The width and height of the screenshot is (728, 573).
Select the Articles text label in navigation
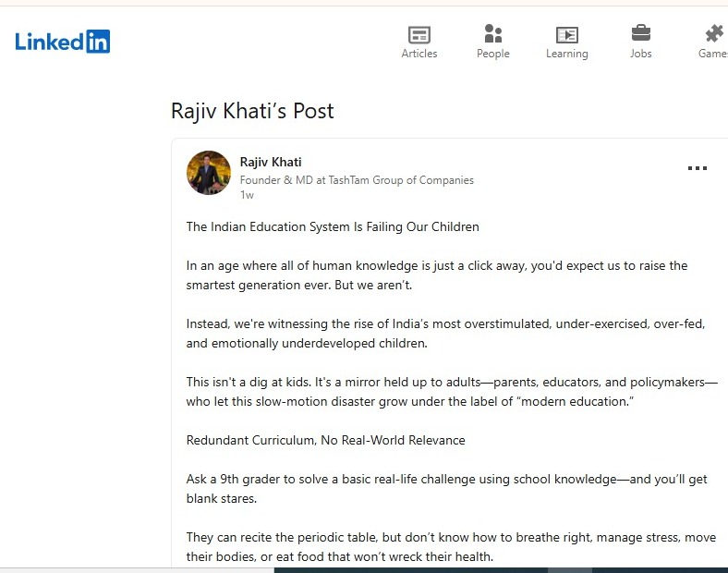(419, 54)
